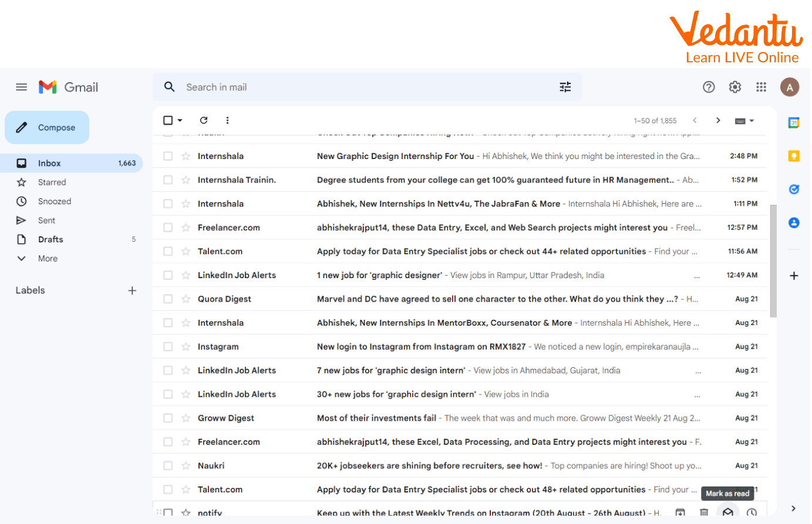Select the Quora Digest email checkbox
Viewport: 812px width, 524px height.
tap(168, 299)
